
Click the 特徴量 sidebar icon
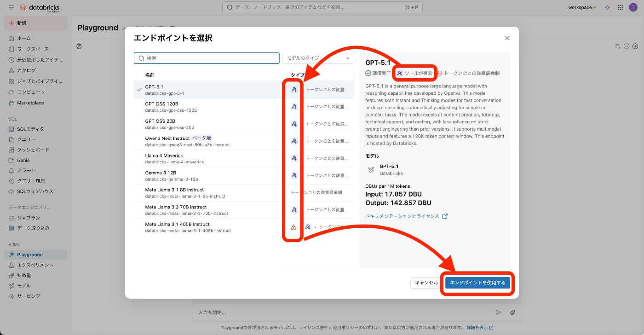pyautogui.click(x=11, y=275)
